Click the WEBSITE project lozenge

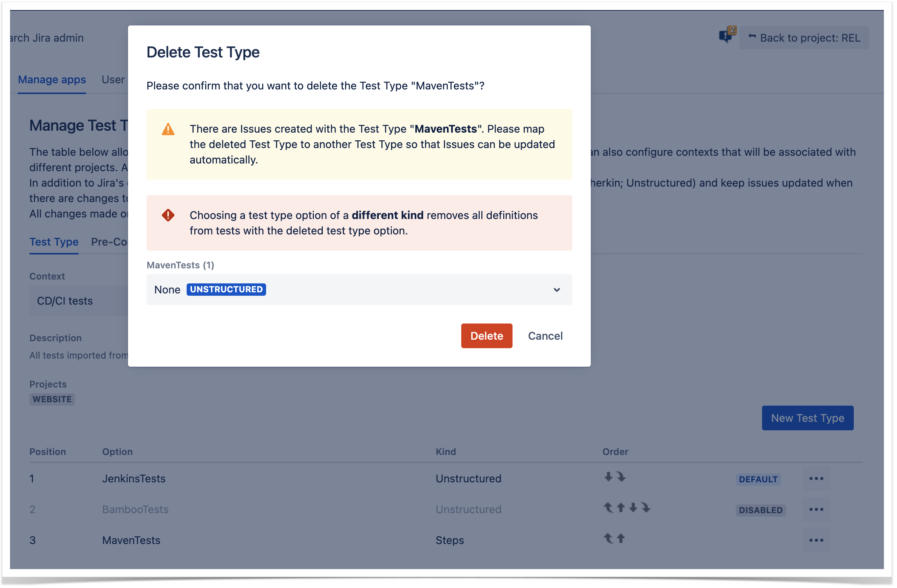click(x=52, y=399)
